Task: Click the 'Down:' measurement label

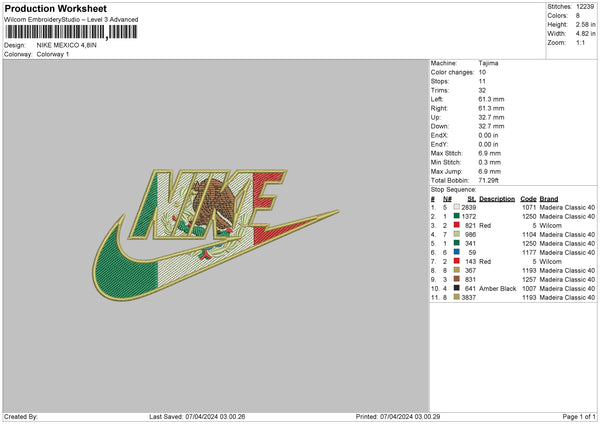Action: pos(439,126)
